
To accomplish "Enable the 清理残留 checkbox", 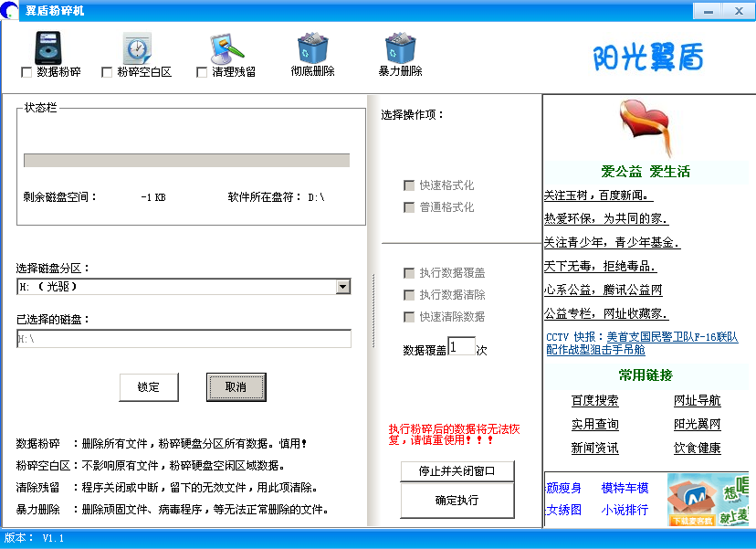I will (202, 72).
